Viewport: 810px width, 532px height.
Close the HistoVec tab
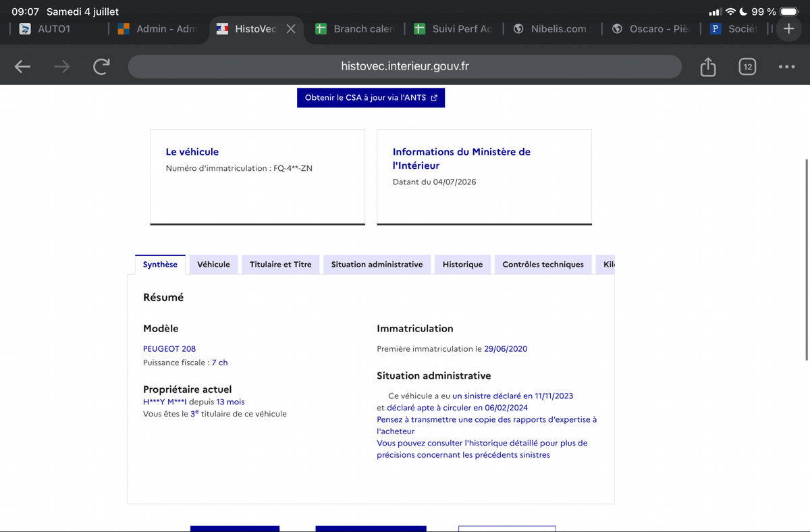290,29
